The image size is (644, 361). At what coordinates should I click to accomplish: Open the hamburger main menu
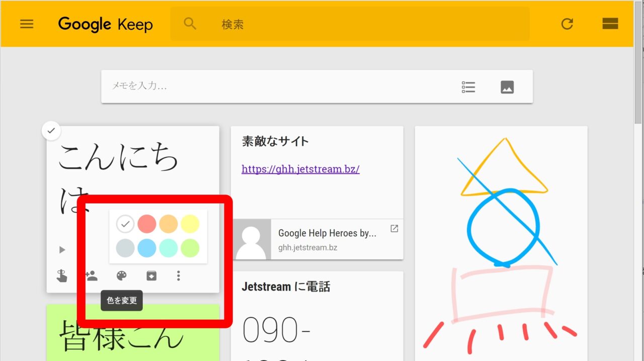[x=27, y=24]
